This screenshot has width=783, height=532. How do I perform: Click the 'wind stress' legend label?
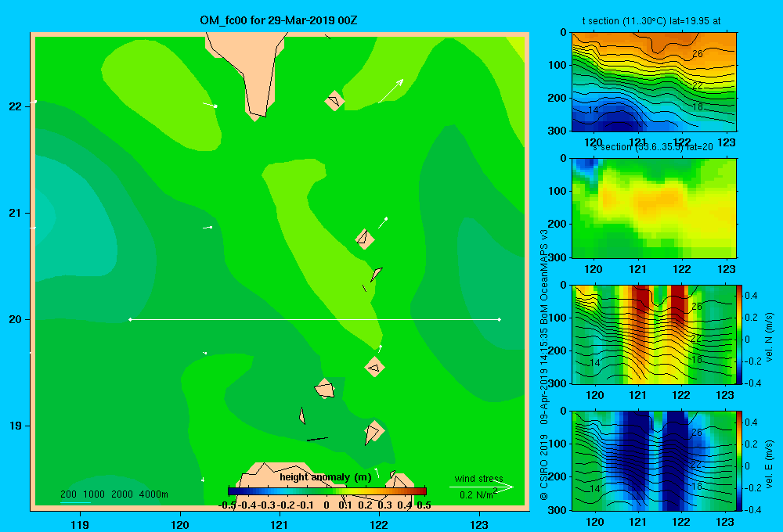(478, 478)
